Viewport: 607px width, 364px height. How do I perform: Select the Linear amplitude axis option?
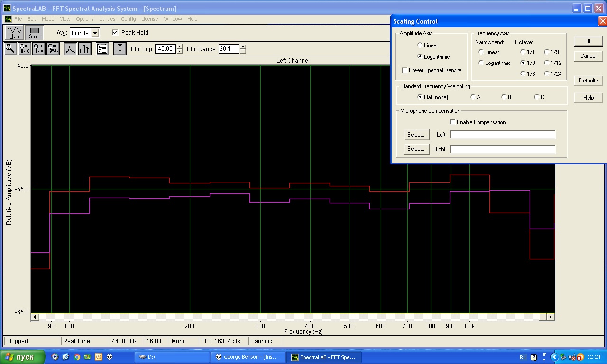420,45
